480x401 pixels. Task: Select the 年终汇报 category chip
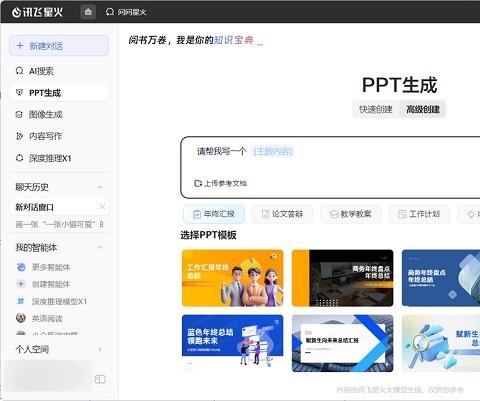[214, 214]
